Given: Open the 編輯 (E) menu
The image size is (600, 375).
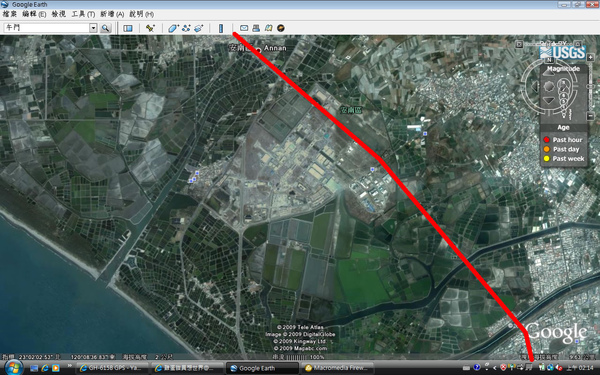Looking at the screenshot, I should click(x=34, y=14).
